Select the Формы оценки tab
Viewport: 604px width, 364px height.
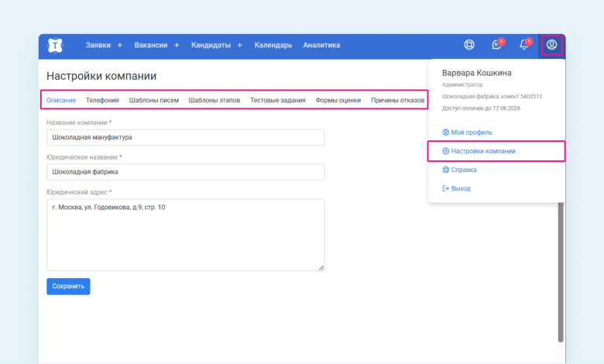[338, 100]
